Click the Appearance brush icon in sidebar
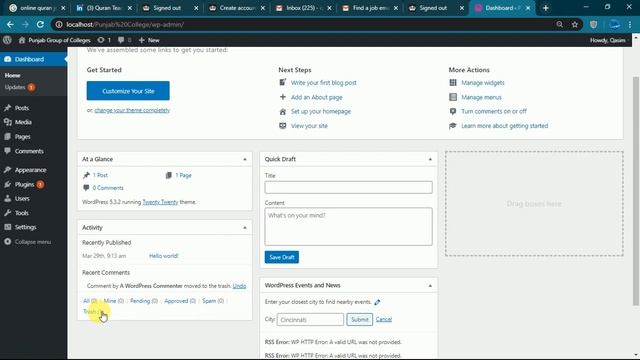The width and height of the screenshot is (640, 360). [8, 170]
